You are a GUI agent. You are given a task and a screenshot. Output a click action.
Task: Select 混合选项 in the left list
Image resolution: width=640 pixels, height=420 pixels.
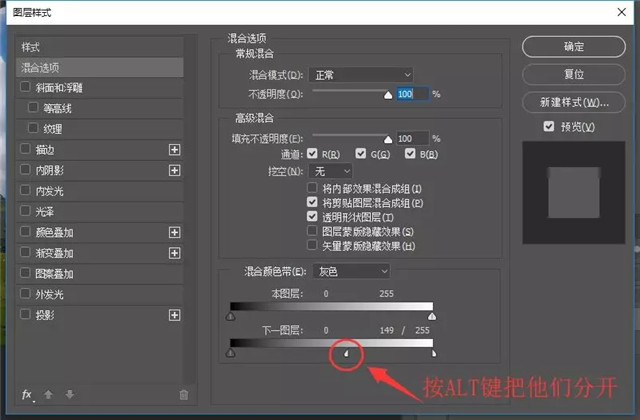(x=100, y=67)
